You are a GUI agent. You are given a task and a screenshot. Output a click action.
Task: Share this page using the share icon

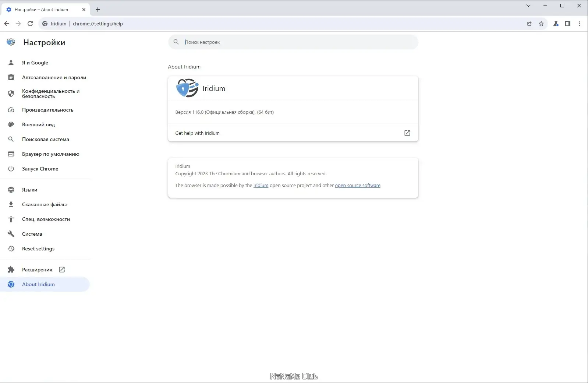(529, 24)
